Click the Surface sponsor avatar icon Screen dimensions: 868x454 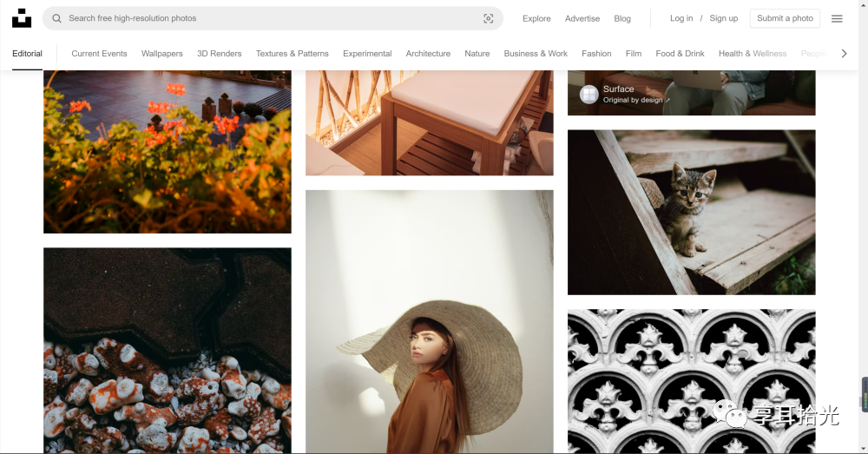click(x=589, y=94)
